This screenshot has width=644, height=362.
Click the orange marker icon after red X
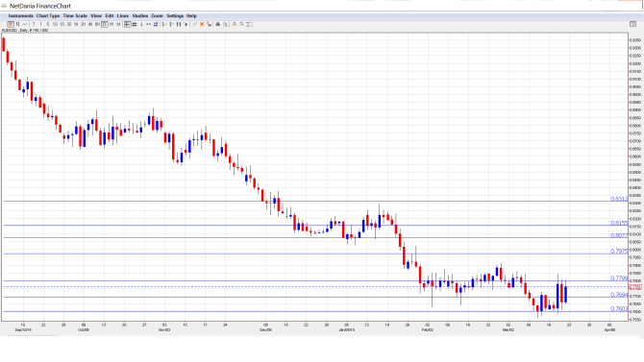pos(209,24)
